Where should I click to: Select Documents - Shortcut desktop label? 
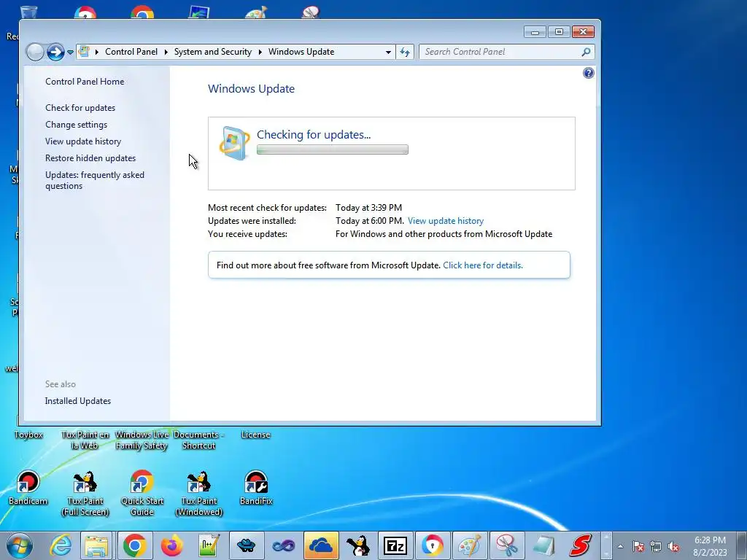(198, 440)
